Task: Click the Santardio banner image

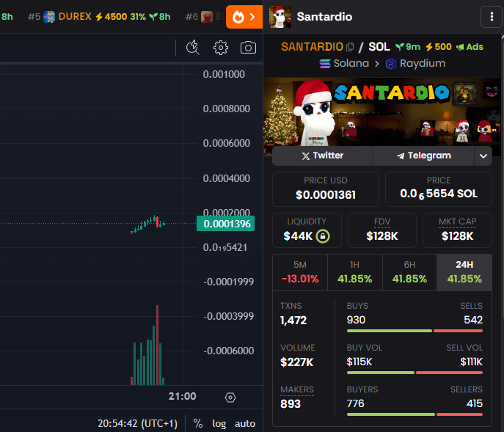Action: point(382,112)
